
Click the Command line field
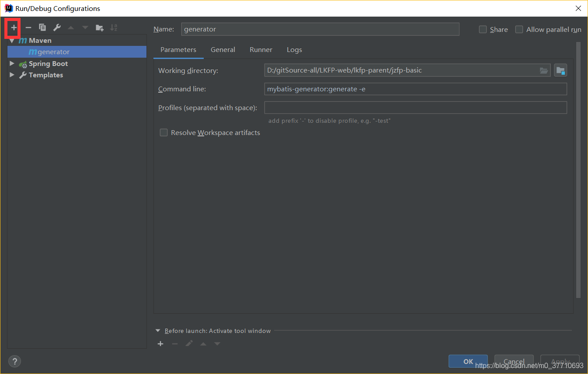(415, 89)
